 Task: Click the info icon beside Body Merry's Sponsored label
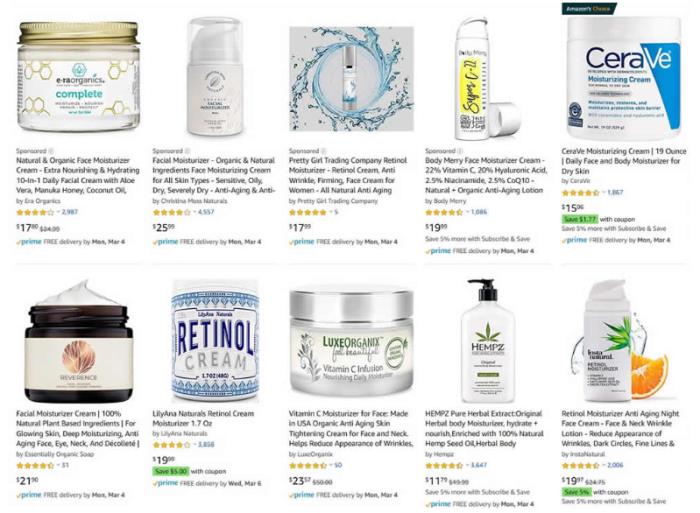460,151
